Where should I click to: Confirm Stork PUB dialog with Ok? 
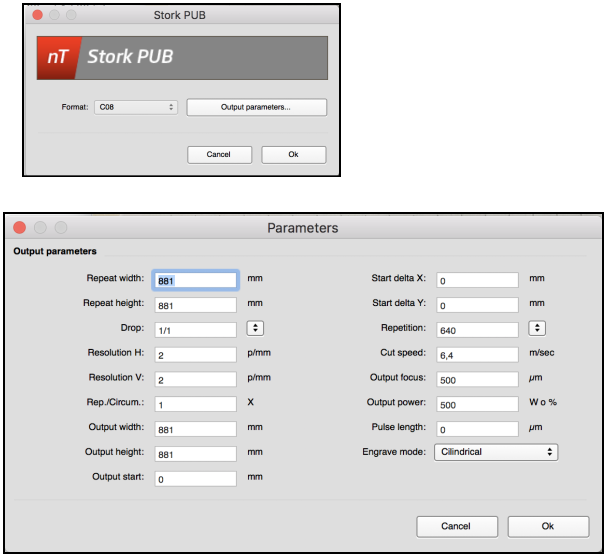tap(294, 154)
